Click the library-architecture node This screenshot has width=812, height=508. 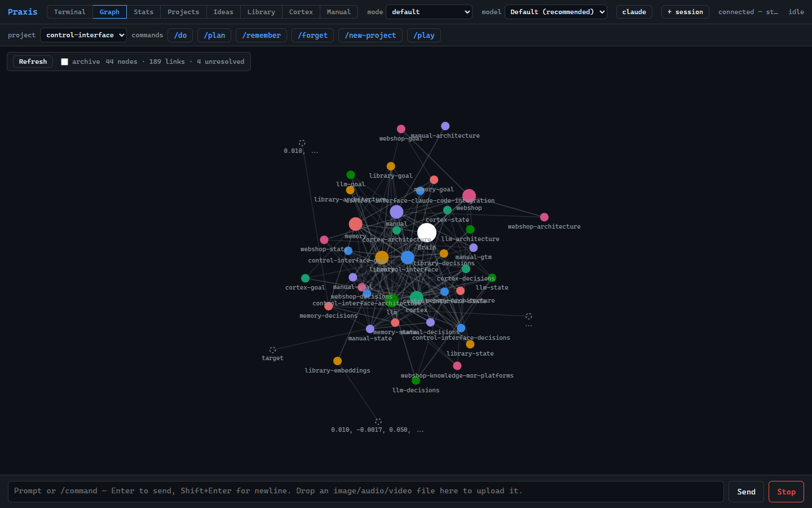(350, 190)
